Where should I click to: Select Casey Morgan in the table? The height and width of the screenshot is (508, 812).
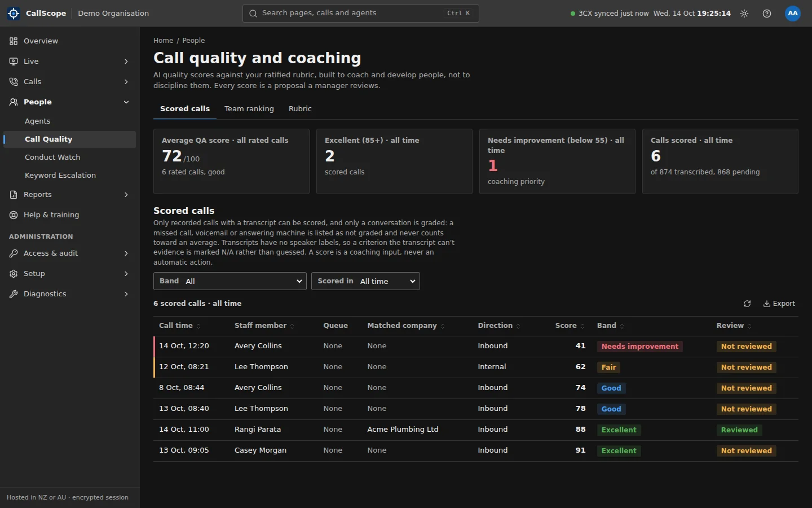coord(261,450)
